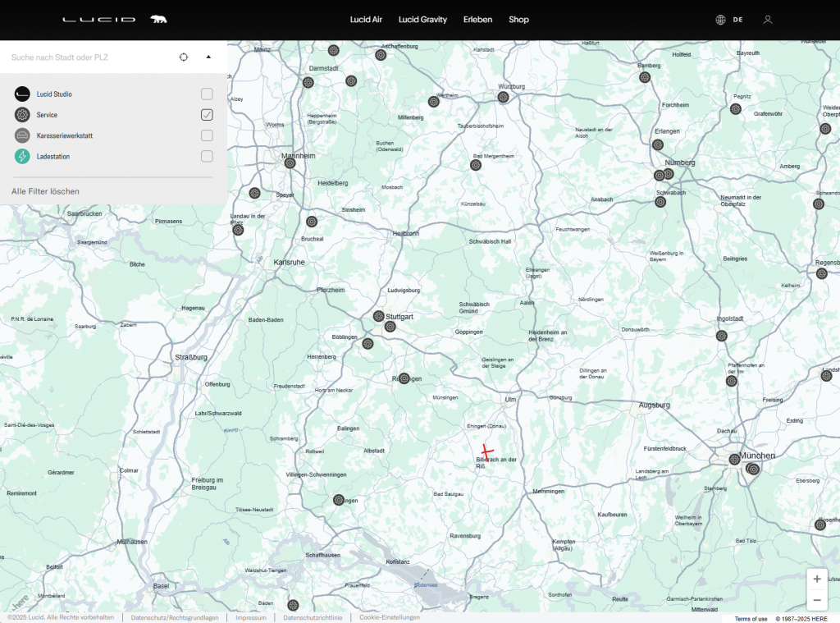Zoom out the map with minus button
840x623 pixels.
coord(817,600)
